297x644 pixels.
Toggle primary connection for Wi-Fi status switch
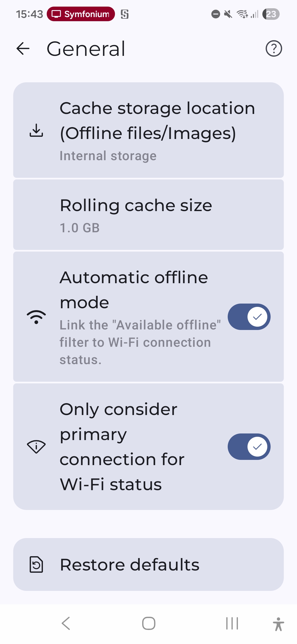pos(249,446)
